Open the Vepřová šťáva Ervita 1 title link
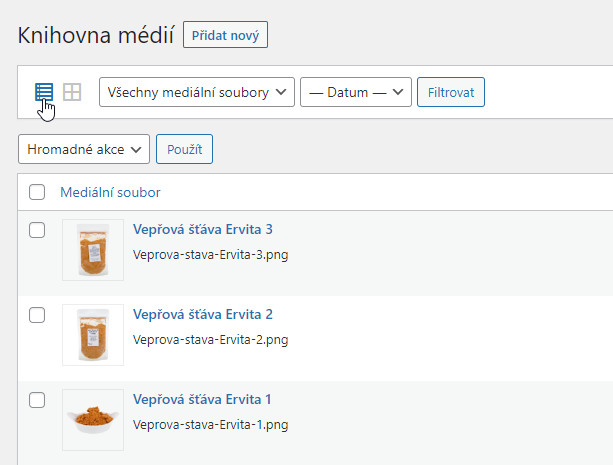 coord(202,399)
